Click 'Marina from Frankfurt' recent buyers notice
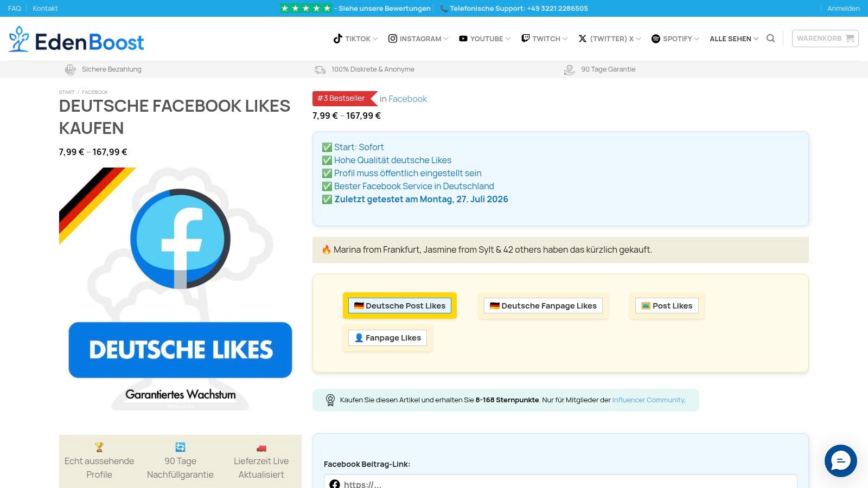The width and height of the screenshot is (868, 488). [x=560, y=250]
